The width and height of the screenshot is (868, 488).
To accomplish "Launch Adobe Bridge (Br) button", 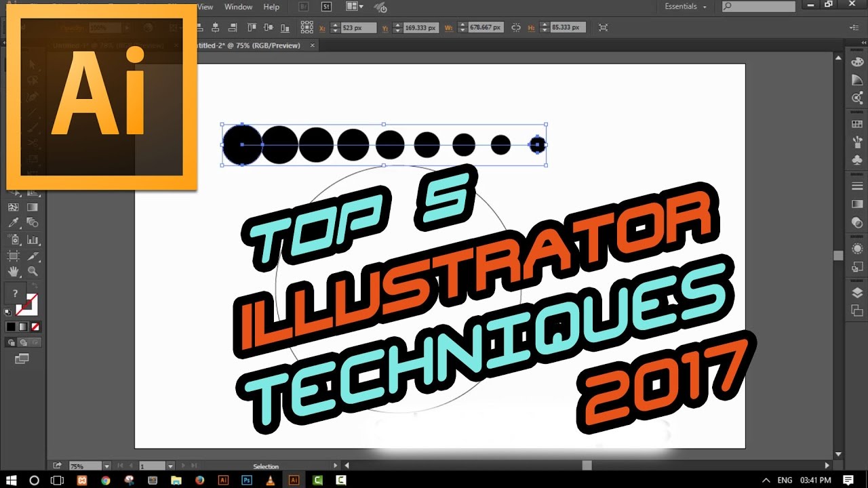I will point(304,7).
